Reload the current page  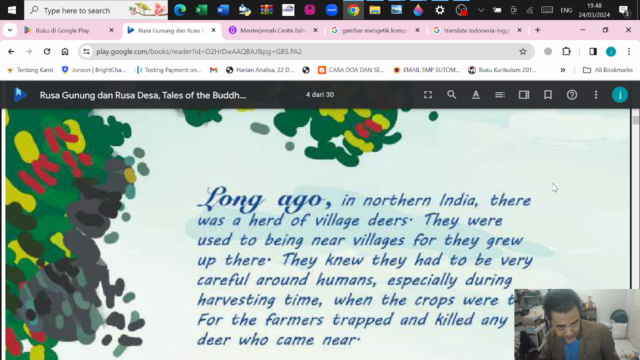pyautogui.click(x=47, y=51)
